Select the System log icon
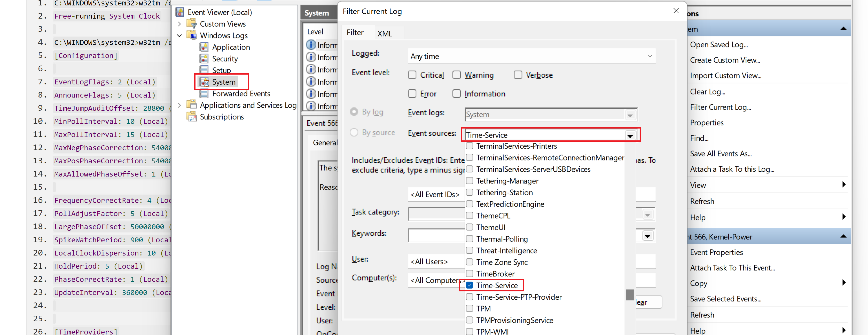This screenshot has width=868, height=335. [x=204, y=82]
